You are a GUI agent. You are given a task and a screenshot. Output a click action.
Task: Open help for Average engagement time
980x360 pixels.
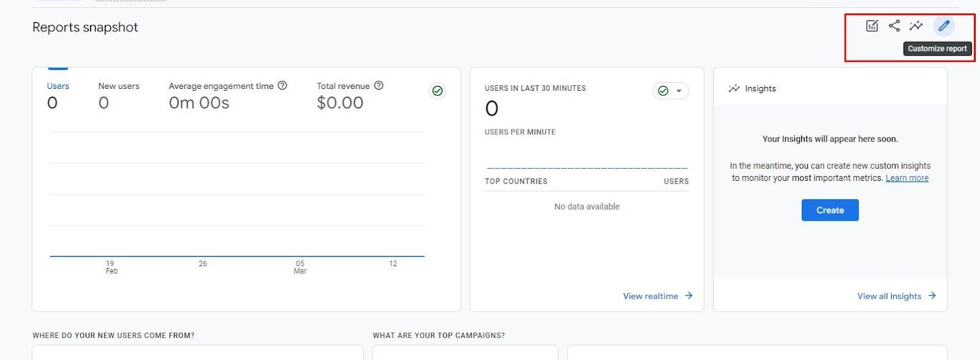(x=282, y=86)
